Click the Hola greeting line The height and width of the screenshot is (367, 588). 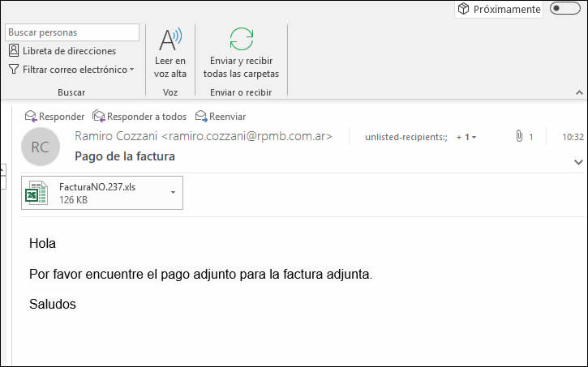tap(42, 243)
